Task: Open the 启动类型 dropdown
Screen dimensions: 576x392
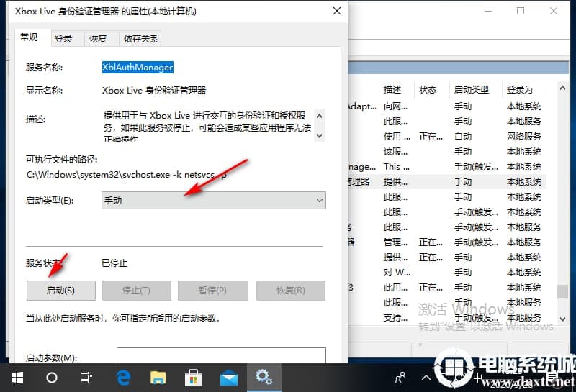Action: (x=213, y=201)
